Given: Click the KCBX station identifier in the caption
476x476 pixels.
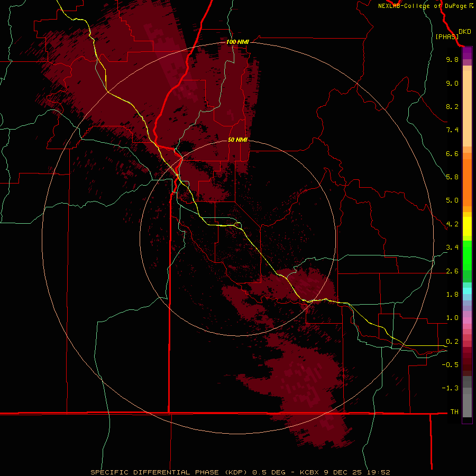Looking at the screenshot, I should [x=309, y=472].
